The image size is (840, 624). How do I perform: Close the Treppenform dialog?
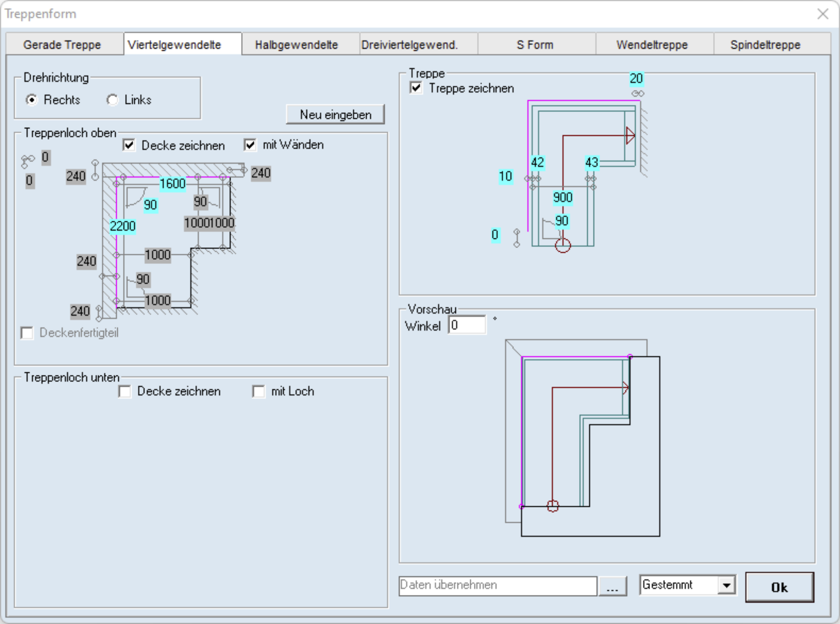(x=823, y=14)
